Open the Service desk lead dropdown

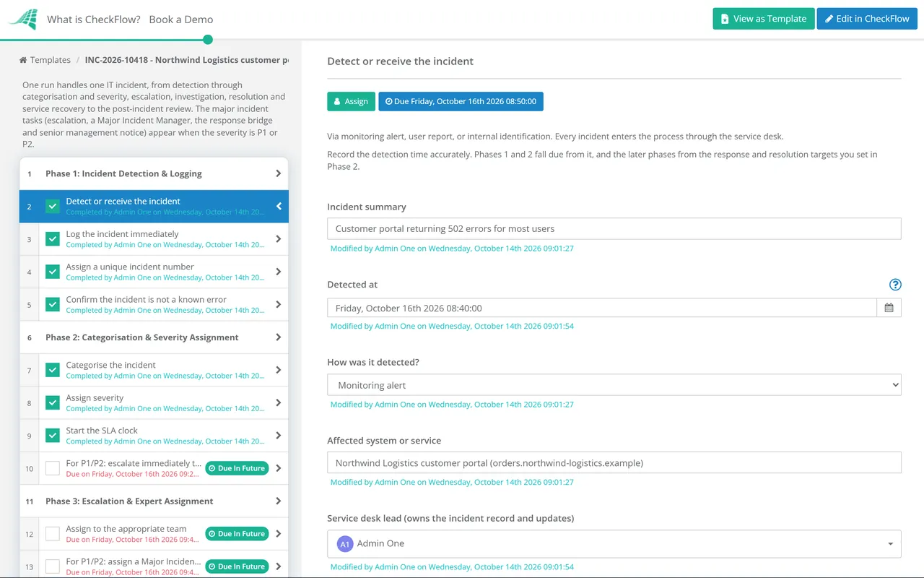[x=614, y=544]
